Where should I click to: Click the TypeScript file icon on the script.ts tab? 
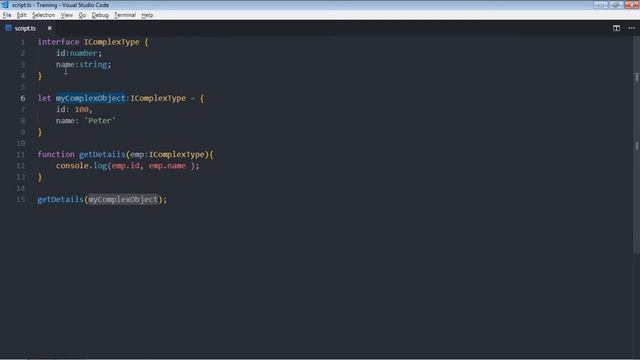pyautogui.click(x=8, y=28)
